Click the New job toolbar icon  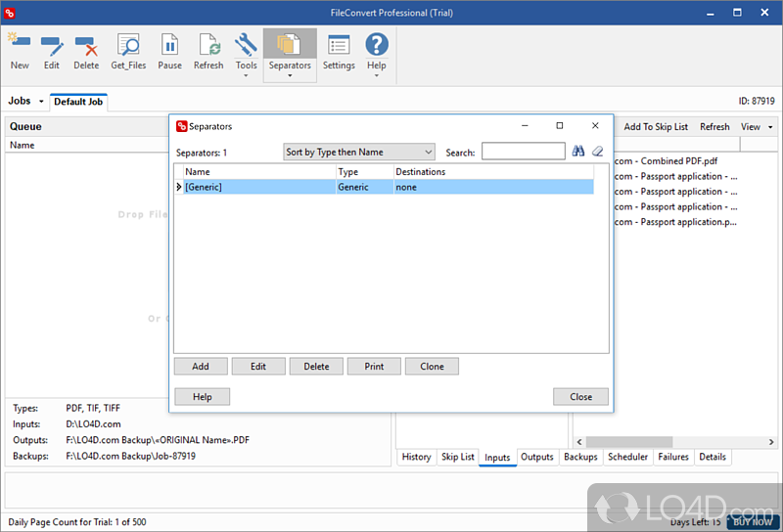[x=20, y=51]
